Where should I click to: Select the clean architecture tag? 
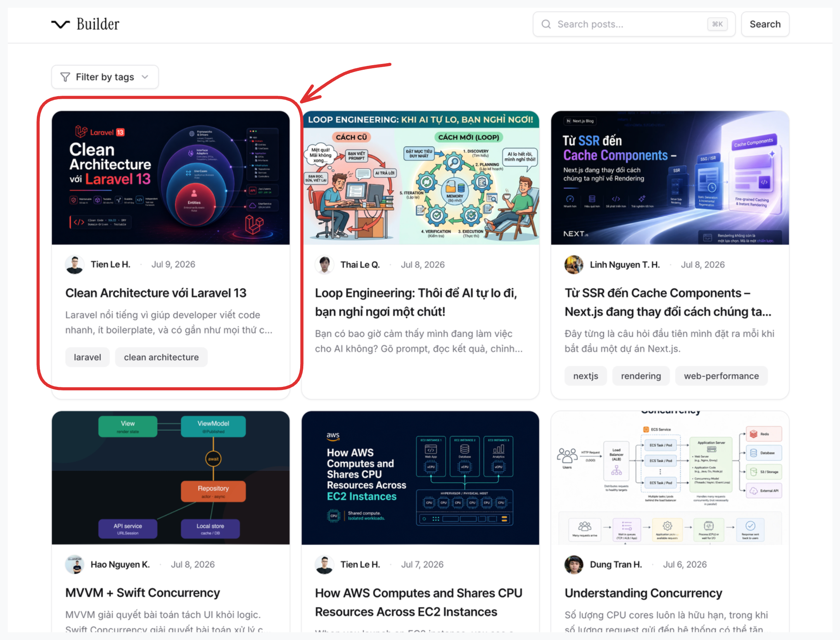pos(161,357)
